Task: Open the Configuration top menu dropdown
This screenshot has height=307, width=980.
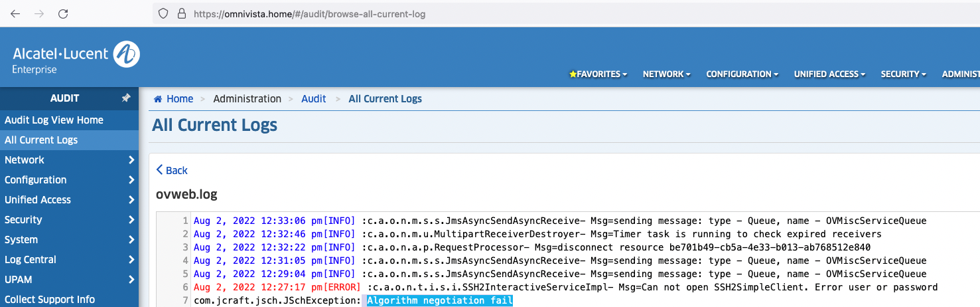Action: [x=742, y=74]
